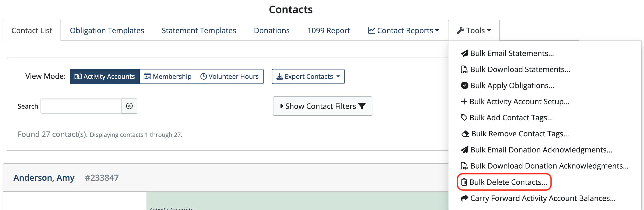Click the PDF icon for Bulk Download Statements
The image size is (644, 210).
(x=464, y=69)
